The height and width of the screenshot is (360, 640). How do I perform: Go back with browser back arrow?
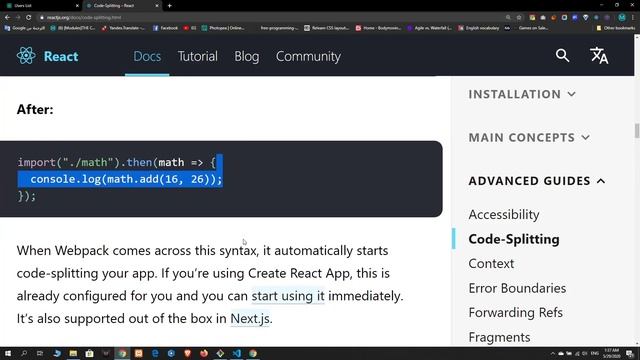point(7,18)
